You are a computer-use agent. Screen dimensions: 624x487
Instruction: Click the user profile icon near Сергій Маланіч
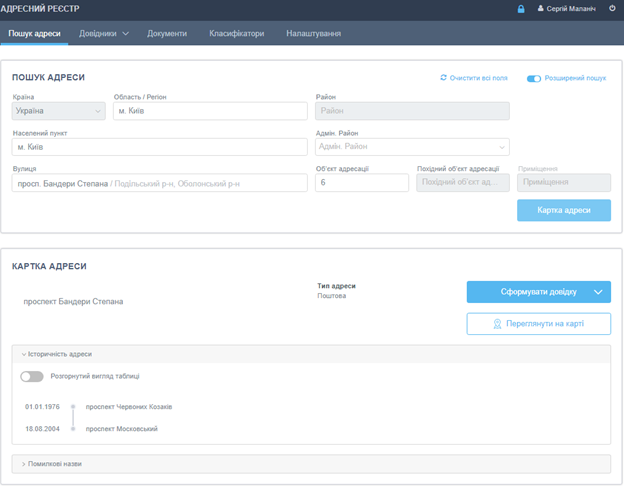pyautogui.click(x=541, y=9)
